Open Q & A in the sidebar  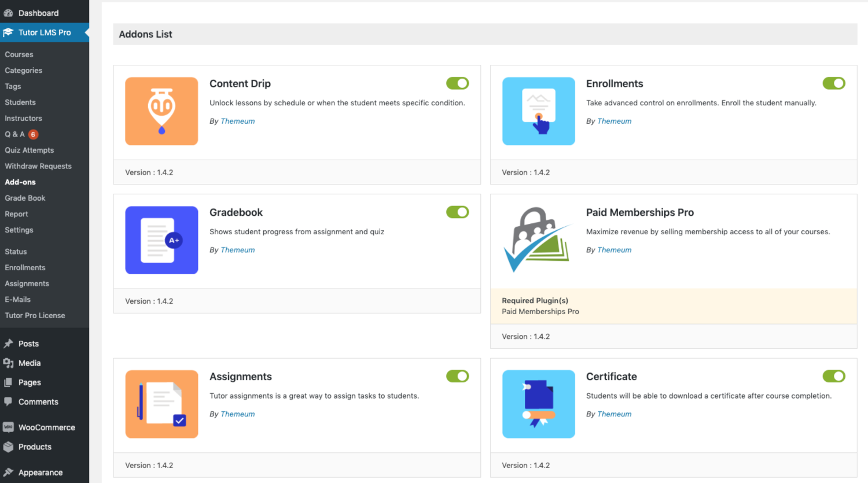(x=15, y=134)
